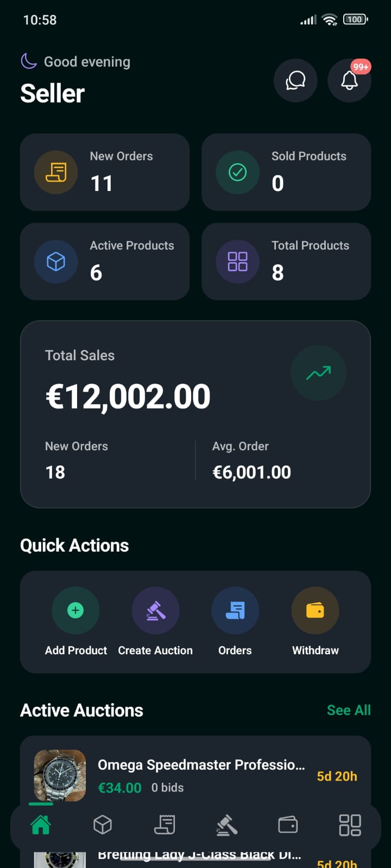The height and width of the screenshot is (868, 391).
Task: Click See All for Active Auctions
Action: coord(349,710)
